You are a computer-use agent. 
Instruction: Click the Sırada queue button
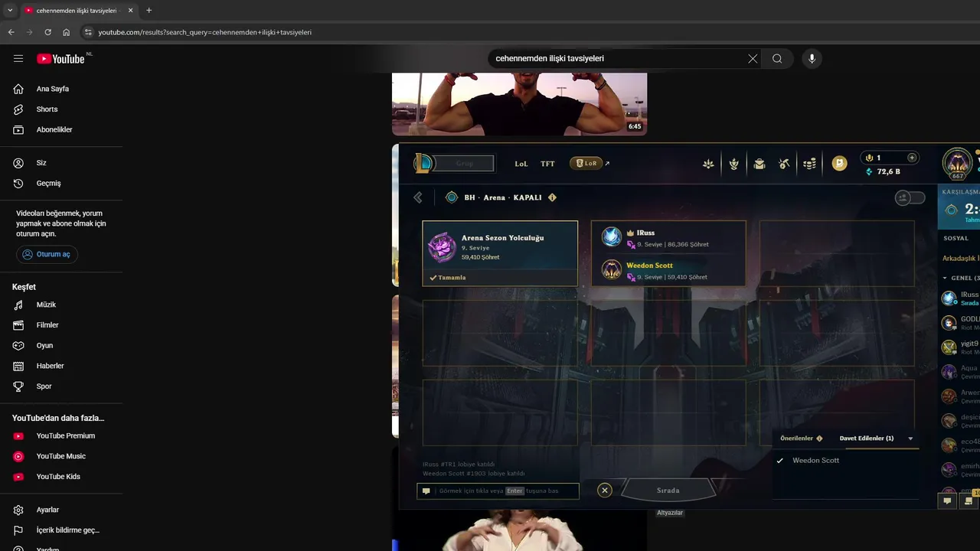[x=668, y=490]
